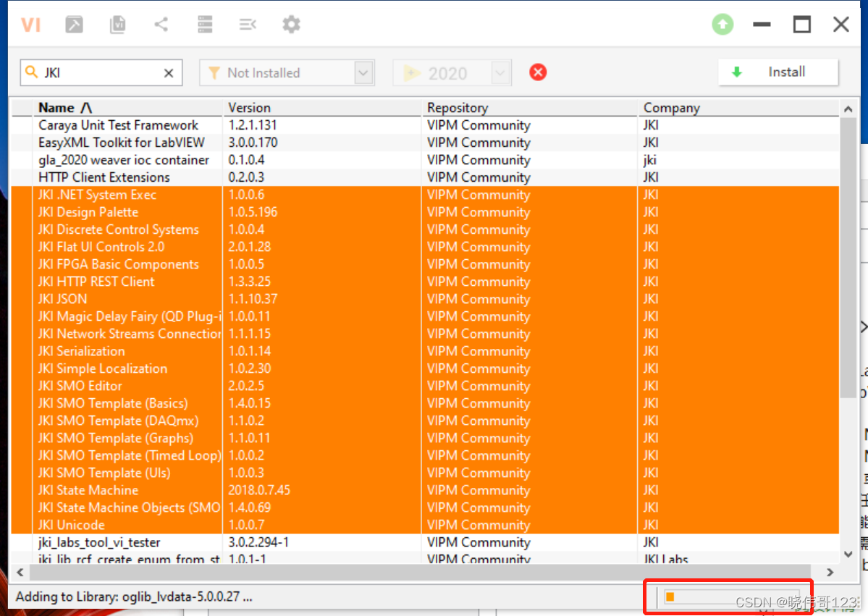Click the vertical scrollbar thumb

click(848, 258)
